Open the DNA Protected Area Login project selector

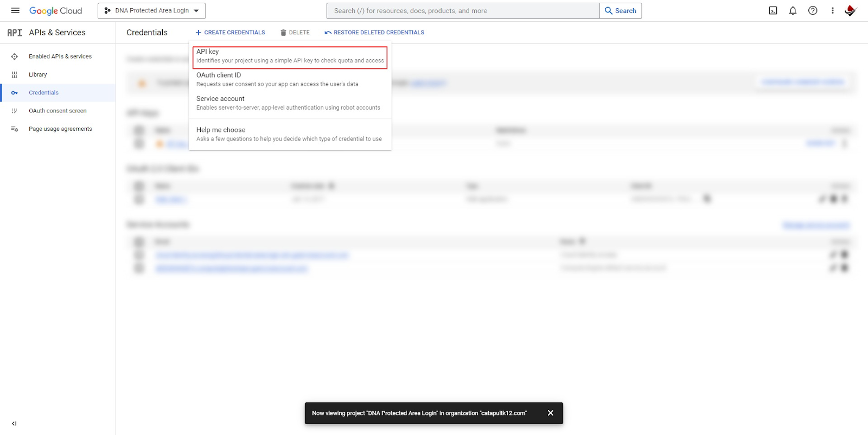[x=151, y=11]
